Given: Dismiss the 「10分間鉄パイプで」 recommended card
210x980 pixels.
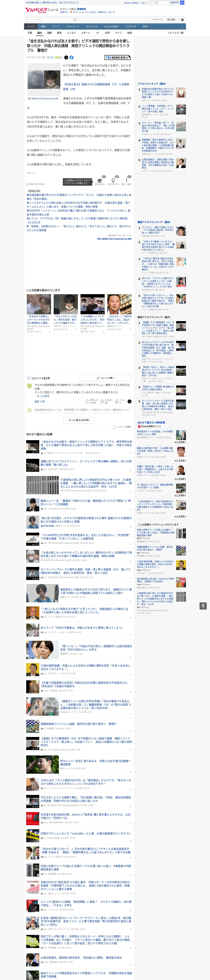Looking at the screenshot, I should 103,332.
